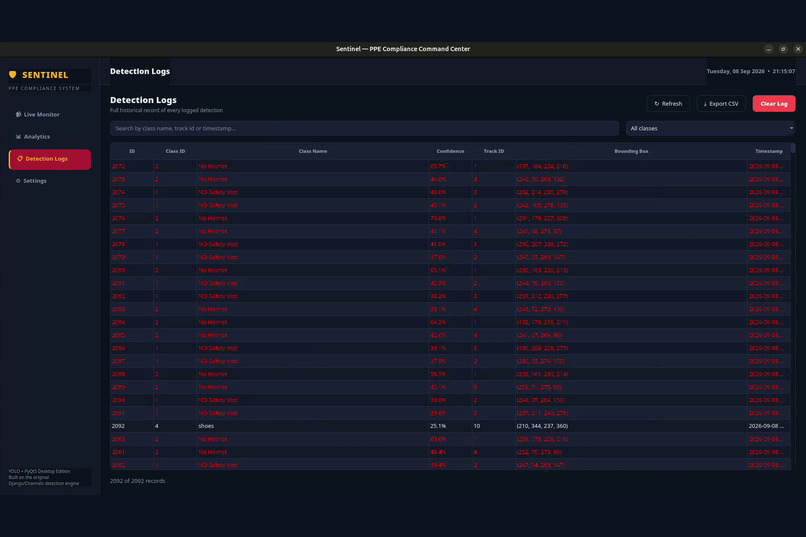Focus the search by class name field
Screen dimensions: 806x537
(x=364, y=128)
